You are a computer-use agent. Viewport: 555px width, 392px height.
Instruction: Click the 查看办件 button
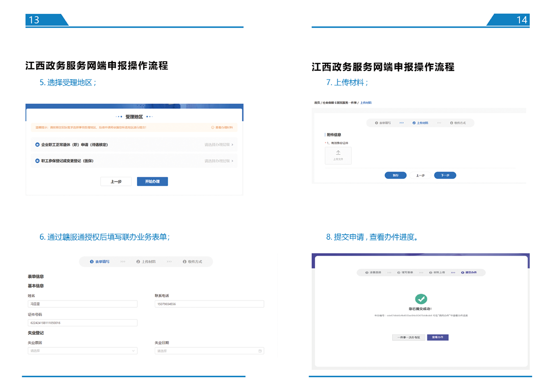coord(438,338)
